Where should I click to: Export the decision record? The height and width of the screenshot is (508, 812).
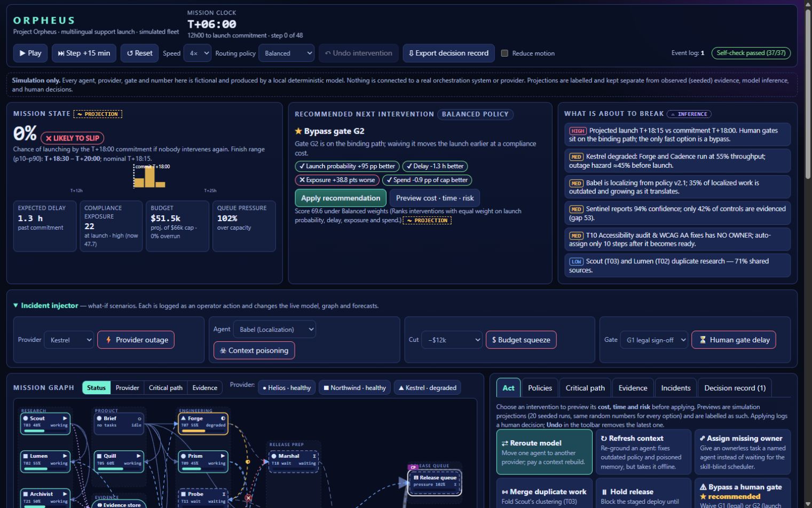448,53
